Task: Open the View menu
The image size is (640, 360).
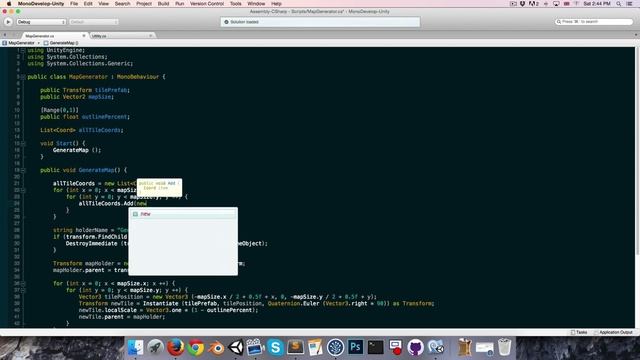Action: tap(104, 4)
